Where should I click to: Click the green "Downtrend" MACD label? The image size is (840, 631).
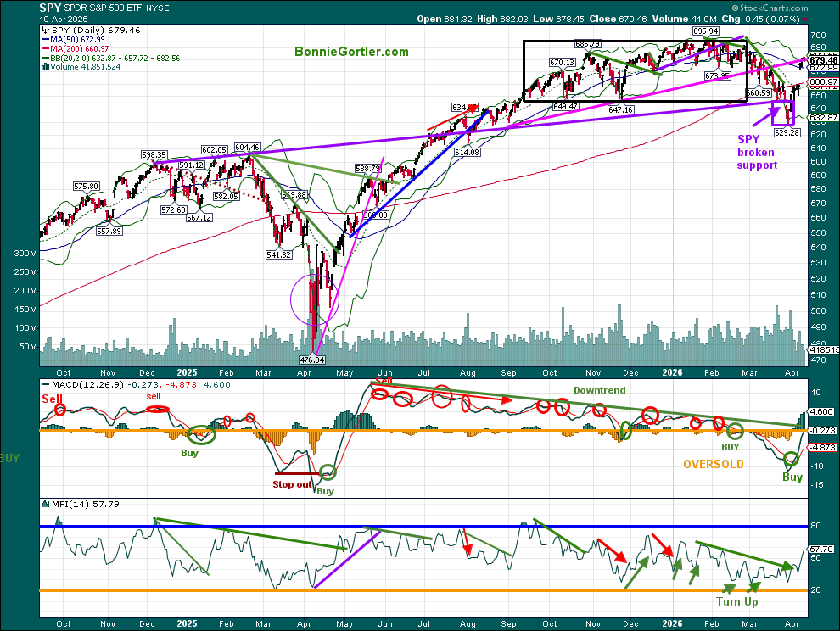[599, 392]
